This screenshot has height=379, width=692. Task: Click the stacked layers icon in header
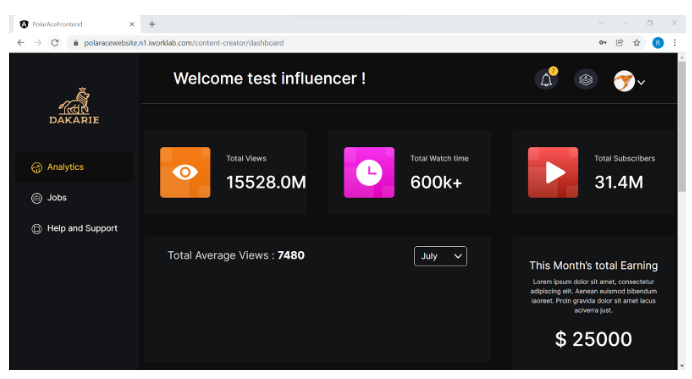pos(586,79)
